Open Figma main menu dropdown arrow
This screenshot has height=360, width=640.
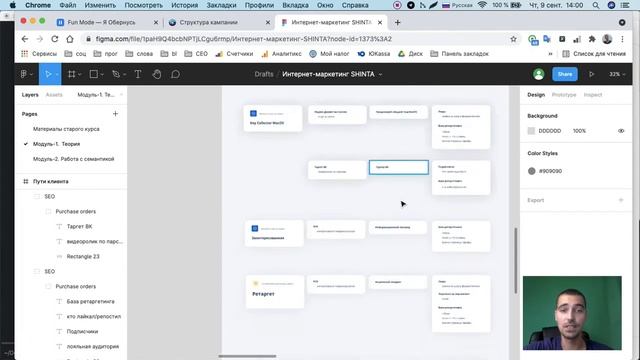click(31, 74)
